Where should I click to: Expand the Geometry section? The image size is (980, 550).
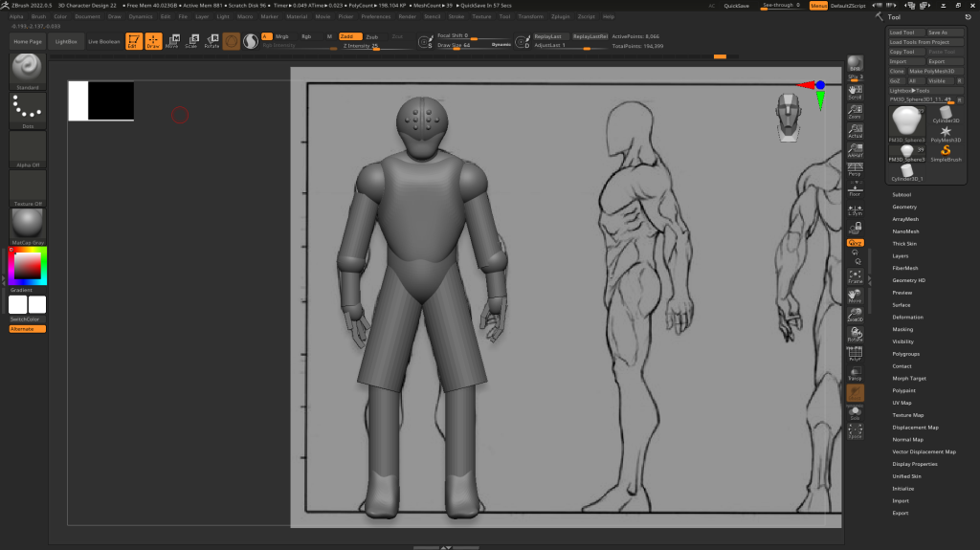[904, 207]
